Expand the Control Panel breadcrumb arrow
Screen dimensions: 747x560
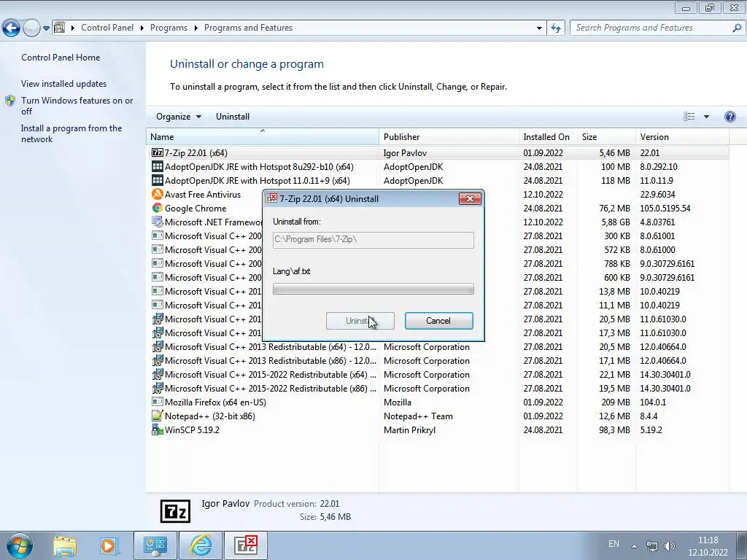tap(142, 28)
